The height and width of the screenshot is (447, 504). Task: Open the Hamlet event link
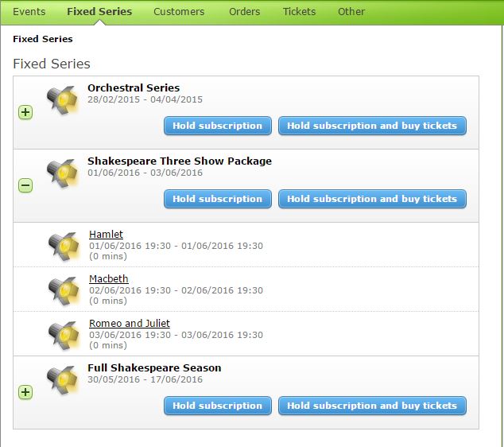[106, 234]
